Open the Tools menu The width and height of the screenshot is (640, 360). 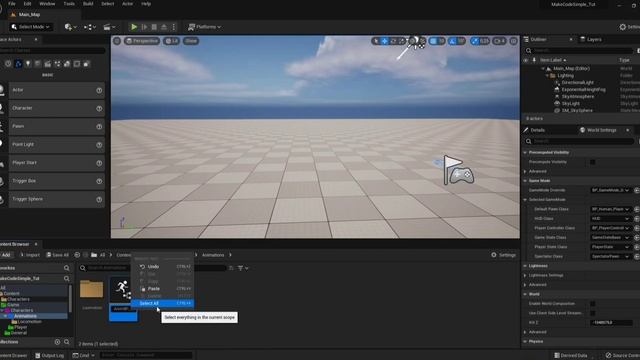pos(69,4)
